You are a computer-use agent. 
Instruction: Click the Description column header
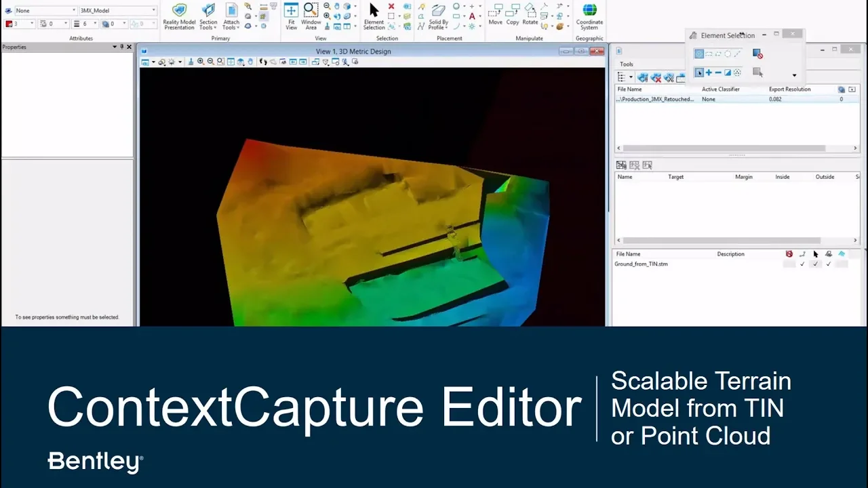(730, 254)
